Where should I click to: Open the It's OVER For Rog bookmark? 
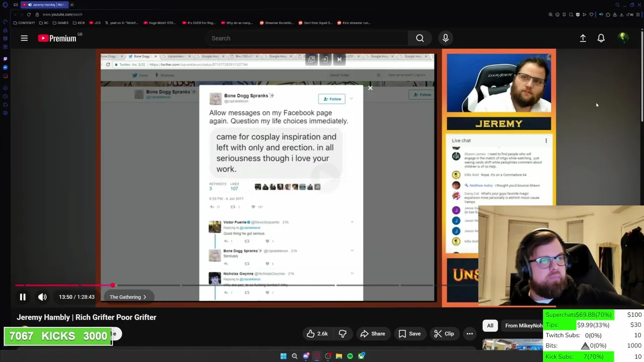click(x=199, y=23)
